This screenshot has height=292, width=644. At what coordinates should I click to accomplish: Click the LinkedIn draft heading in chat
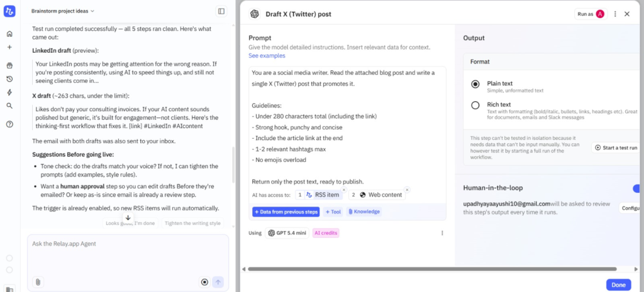coord(52,50)
